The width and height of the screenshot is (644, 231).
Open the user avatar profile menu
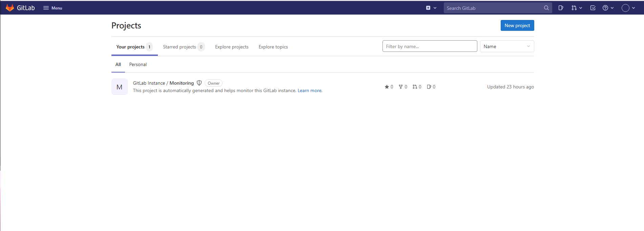628,8
